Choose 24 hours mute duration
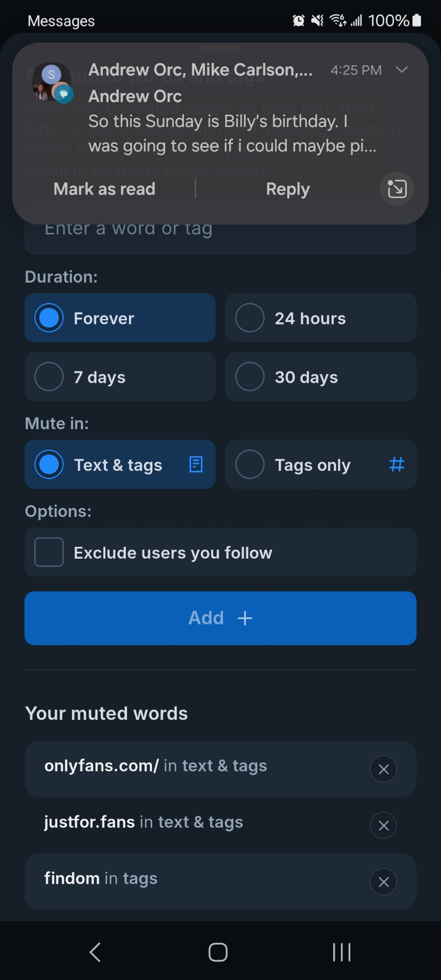The image size is (441, 980). [320, 318]
